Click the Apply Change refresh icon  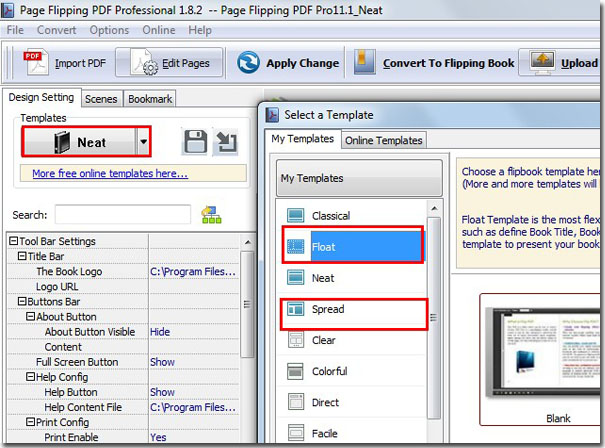(248, 63)
